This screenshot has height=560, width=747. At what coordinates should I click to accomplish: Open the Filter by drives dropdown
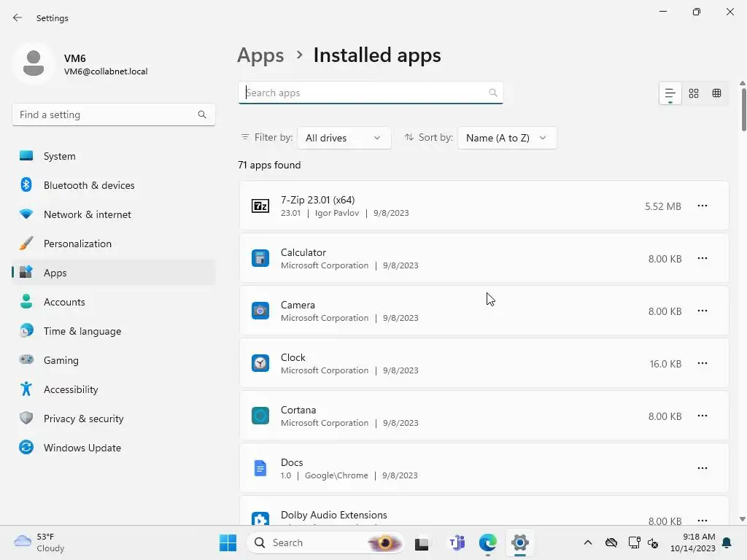[x=344, y=138]
